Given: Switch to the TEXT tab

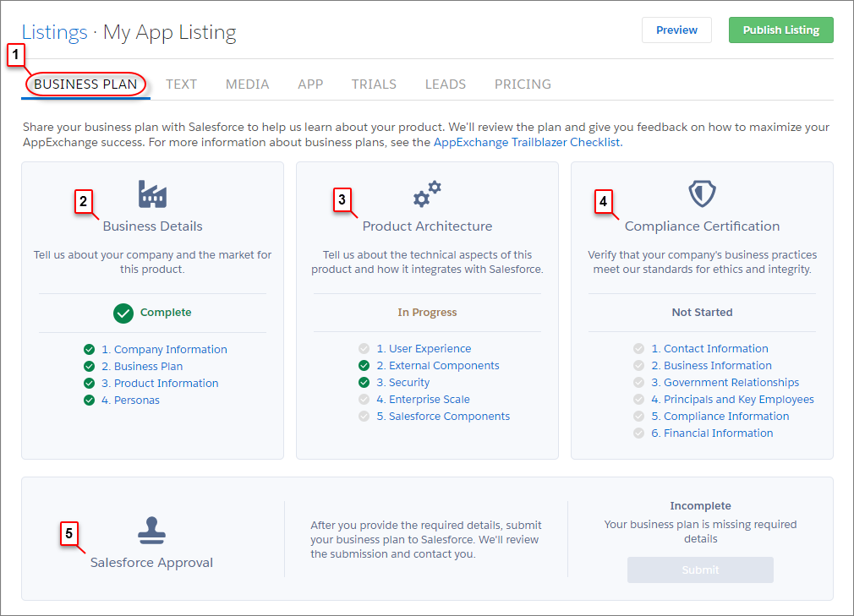Looking at the screenshot, I should tap(181, 84).
